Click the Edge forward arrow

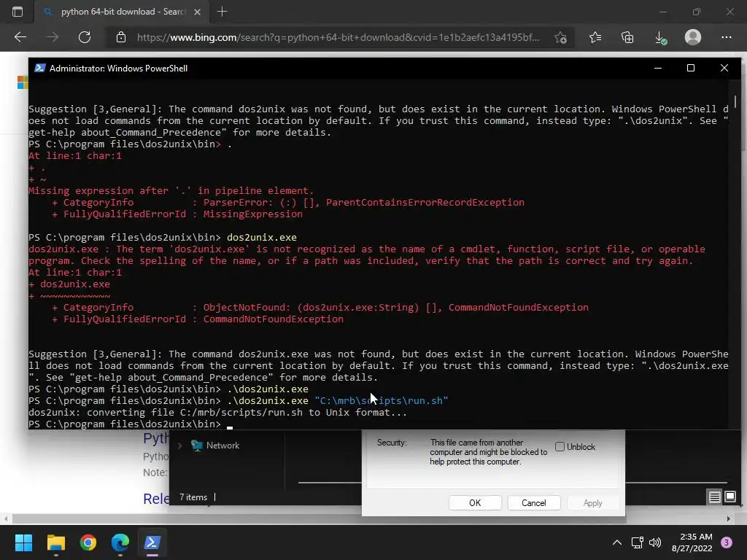pos(53,37)
